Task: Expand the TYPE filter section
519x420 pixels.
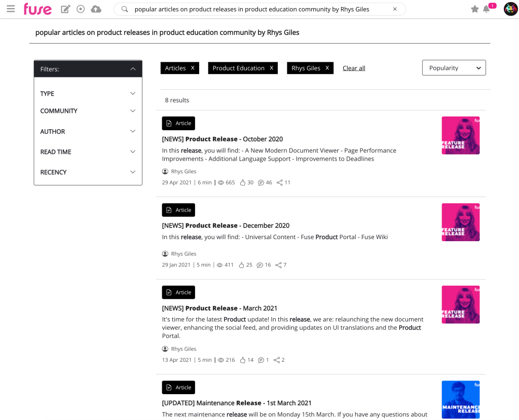Action: coord(88,94)
